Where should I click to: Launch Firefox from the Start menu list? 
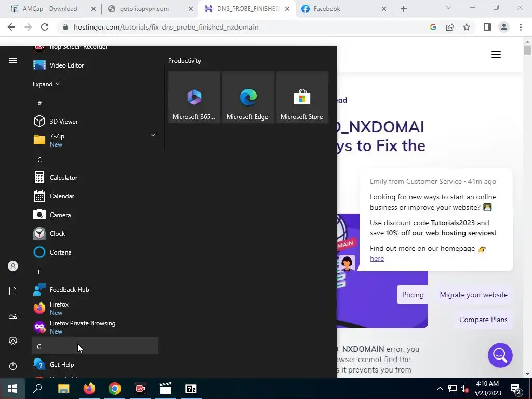pyautogui.click(x=95, y=309)
